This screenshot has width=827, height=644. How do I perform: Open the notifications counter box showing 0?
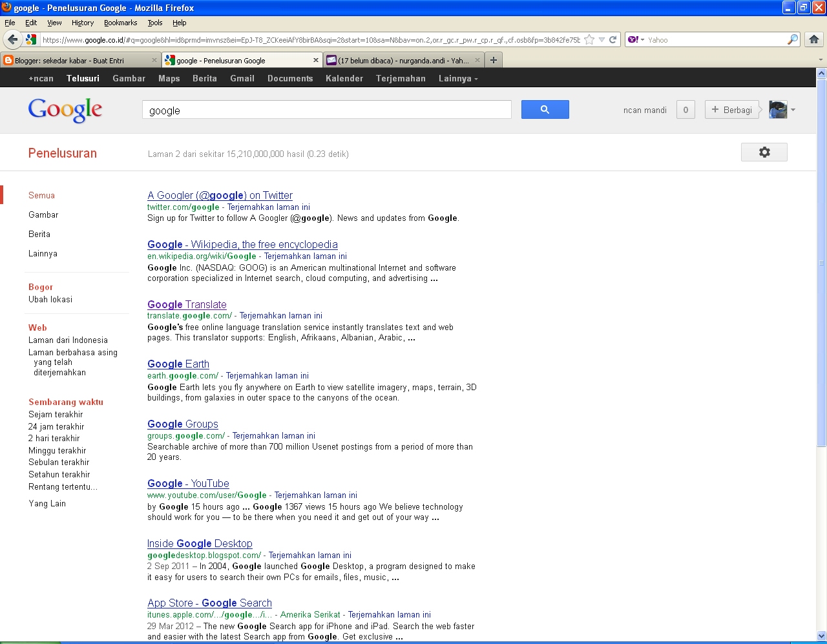(686, 110)
